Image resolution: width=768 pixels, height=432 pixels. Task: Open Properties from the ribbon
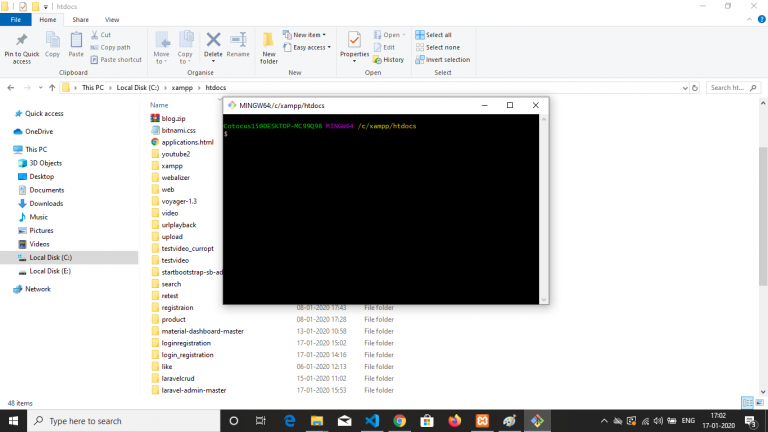pos(354,47)
